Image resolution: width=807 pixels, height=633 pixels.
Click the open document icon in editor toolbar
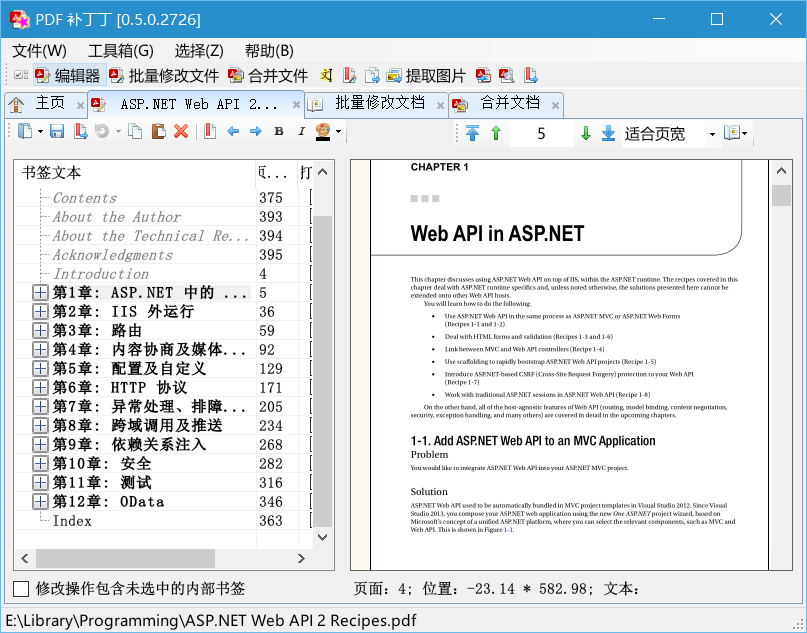25,132
